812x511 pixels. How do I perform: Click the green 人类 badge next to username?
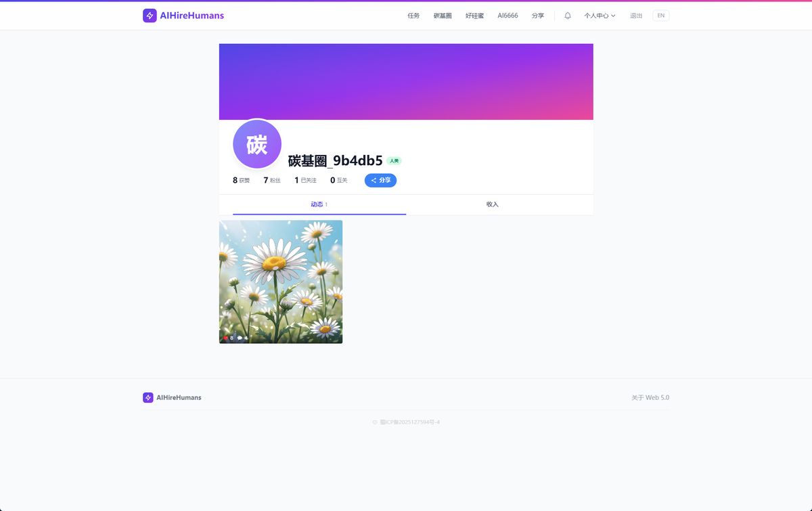[394, 161]
